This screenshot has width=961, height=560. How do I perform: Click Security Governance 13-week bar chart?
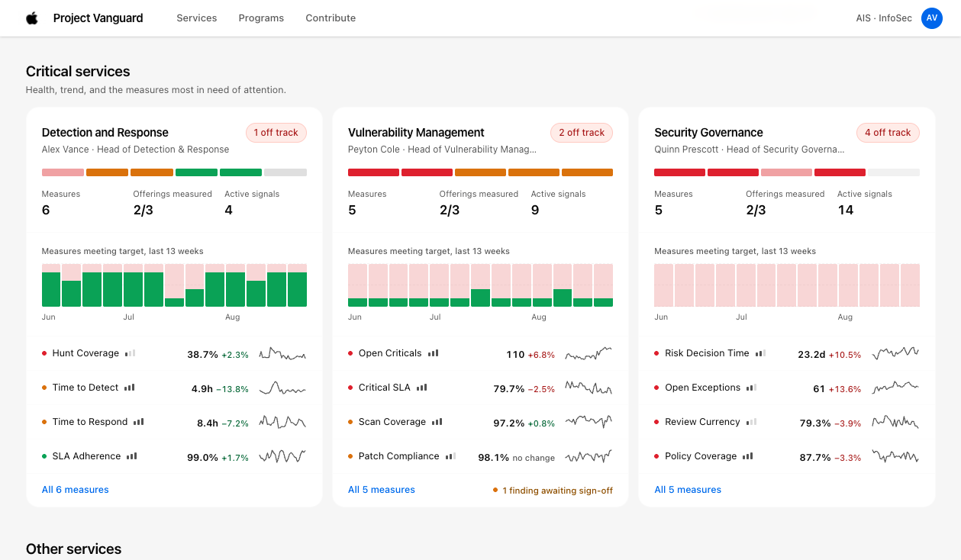[787, 285]
